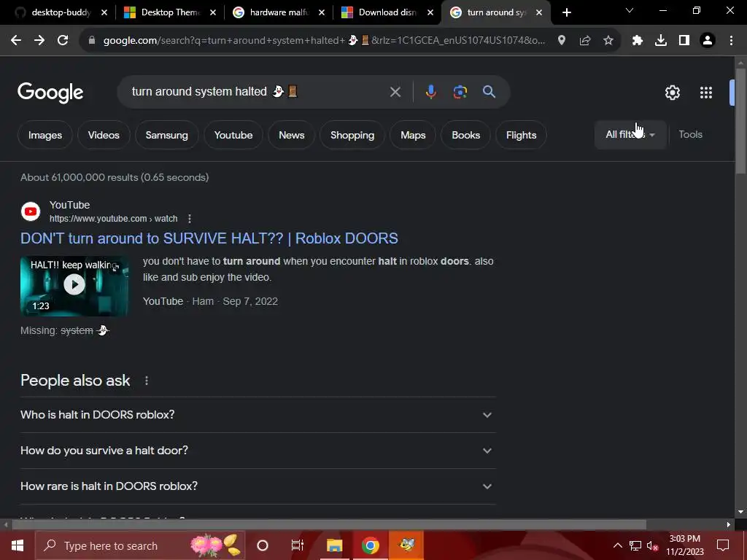The width and height of the screenshot is (747, 560).
Task: Open People also ask options dots
Action: click(147, 381)
